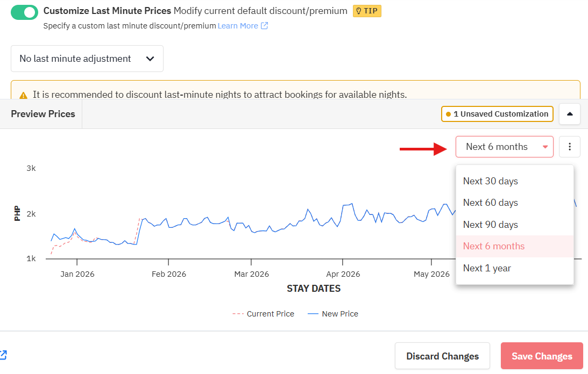Toggle New Price series in chart legend
Image resolution: width=588 pixels, height=374 pixels.
point(333,314)
